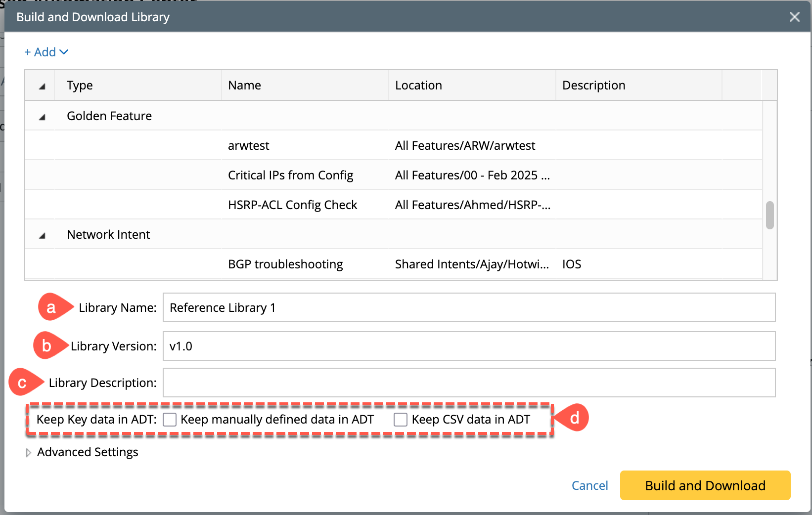812x515 pixels.
Task: Click the table's vertical scrollbar thumb
Action: 769,215
